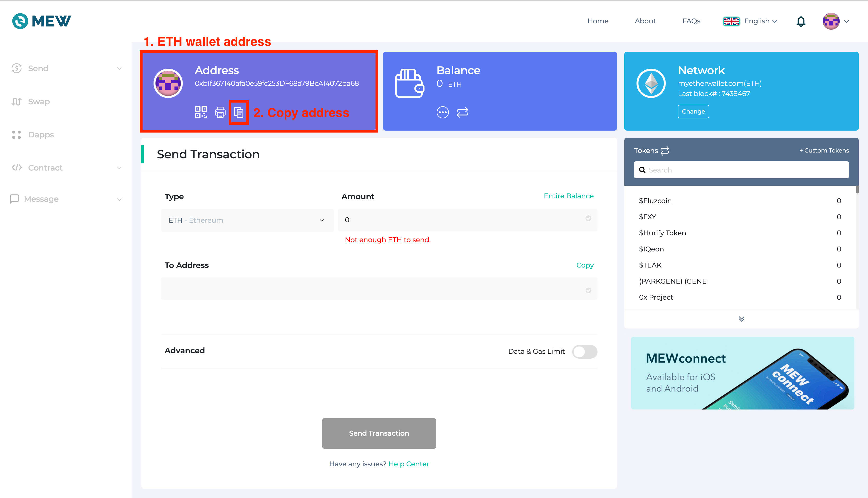The image size is (868, 498).
Task: Click the Amount input field
Action: [468, 220]
